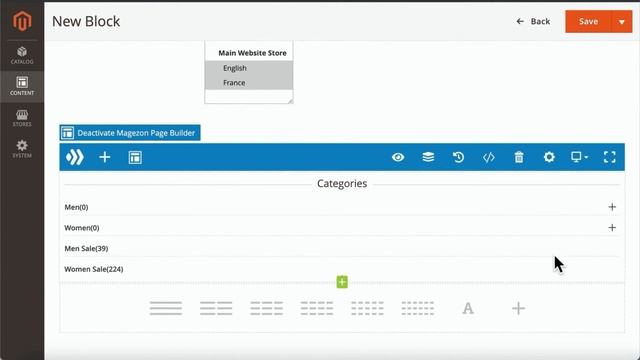The width and height of the screenshot is (640, 360).
Task: Expand the Men(0) category plus
Action: click(x=612, y=207)
